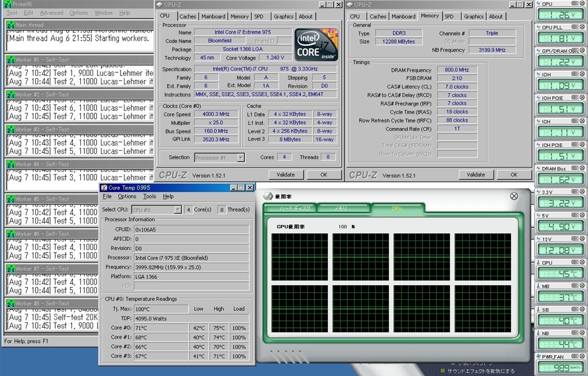Screen dimensions: 588x376
Task: Open the Test menu in Prime95
Action: point(11,13)
